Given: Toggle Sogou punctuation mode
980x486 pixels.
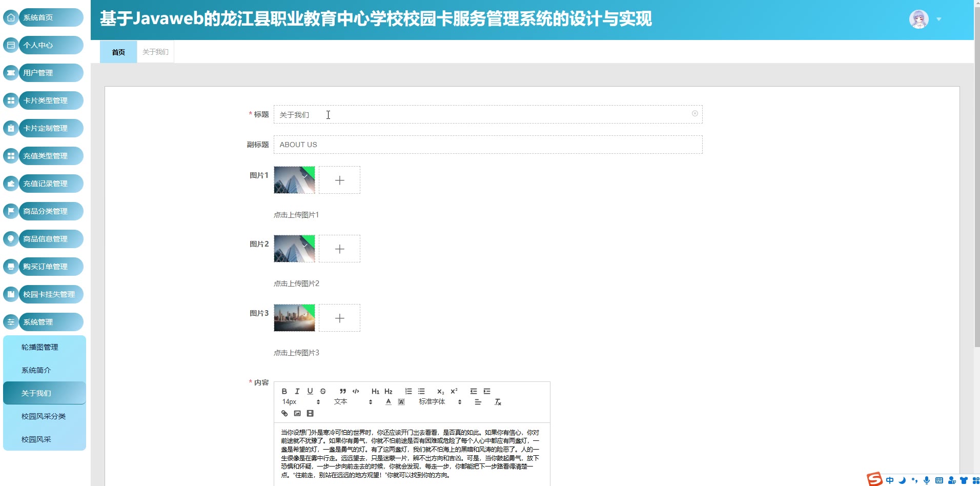Looking at the screenshot, I should pos(914,480).
